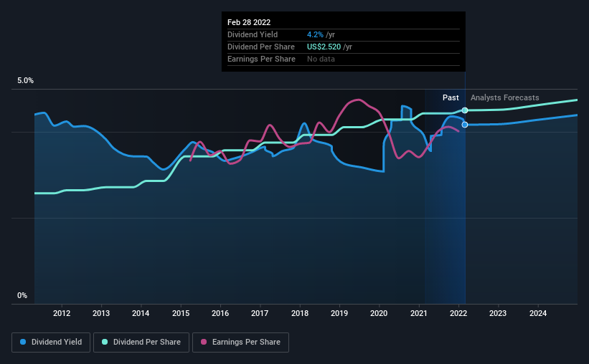Toggle the Dividend Yield legend series
589x364 pixels.
[x=51, y=343]
